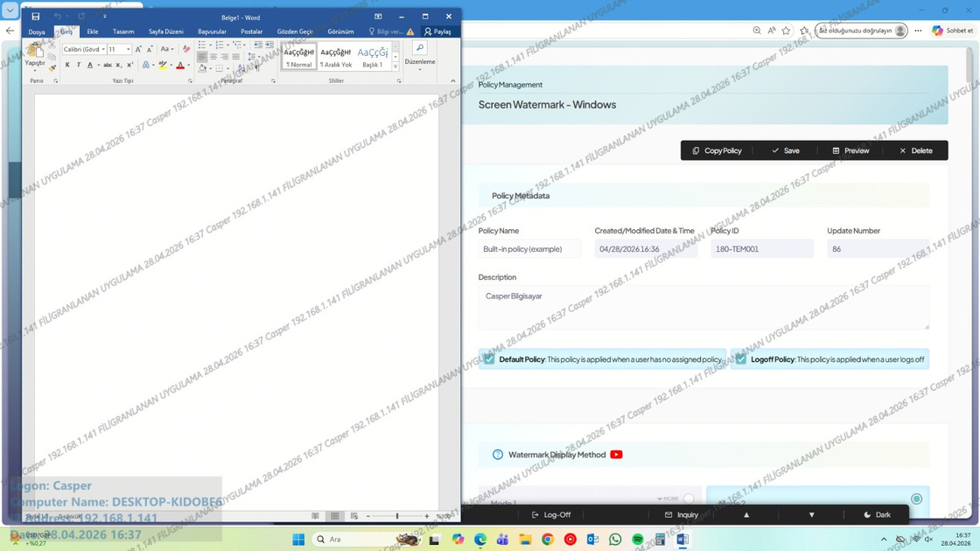Viewport: 980px width, 551px height.
Task: Expand the Styles gallery more arrow
Action: point(395,66)
